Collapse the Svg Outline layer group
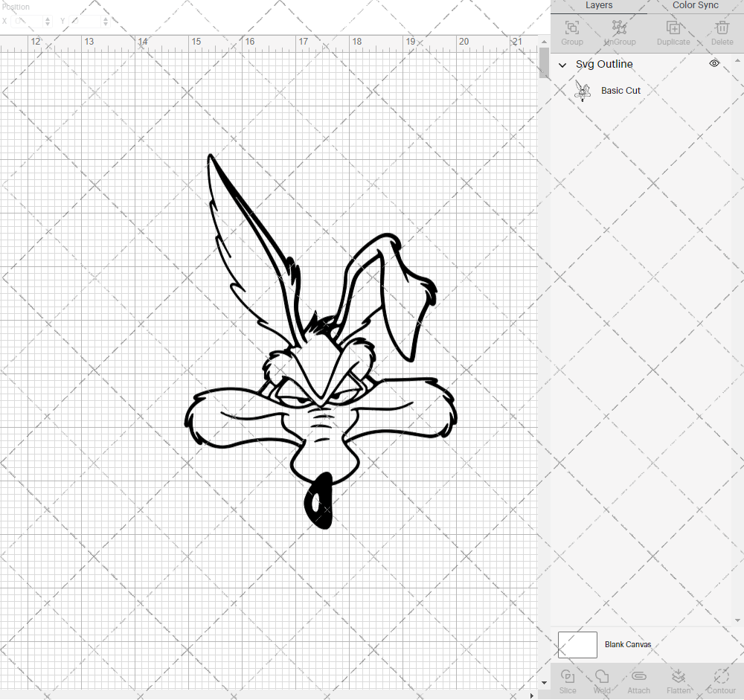Image resolution: width=744 pixels, height=700 pixels. pos(562,65)
